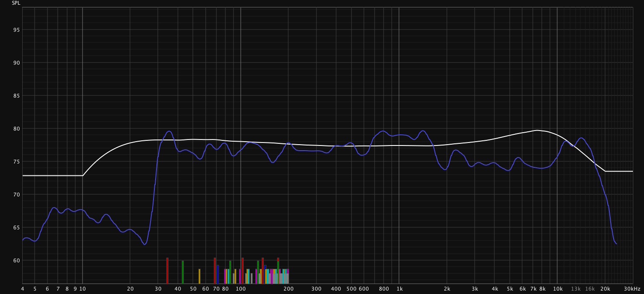This screenshot has width=644, height=294.
Task: Click the 1k frequency label
Action: (x=399, y=289)
